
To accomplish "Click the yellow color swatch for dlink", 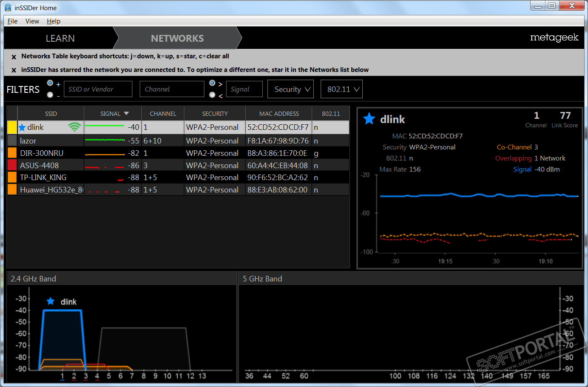I will click(x=12, y=127).
